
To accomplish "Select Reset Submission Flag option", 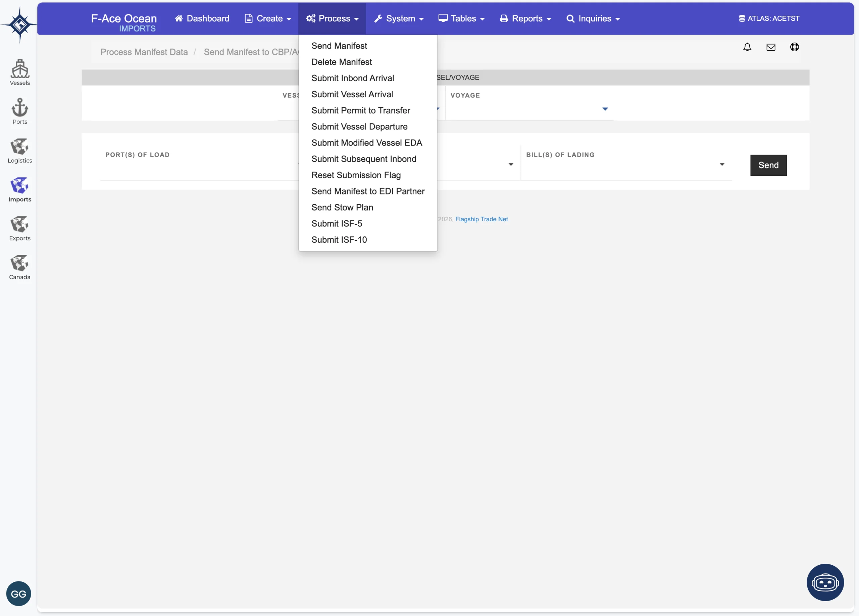I will tap(356, 175).
